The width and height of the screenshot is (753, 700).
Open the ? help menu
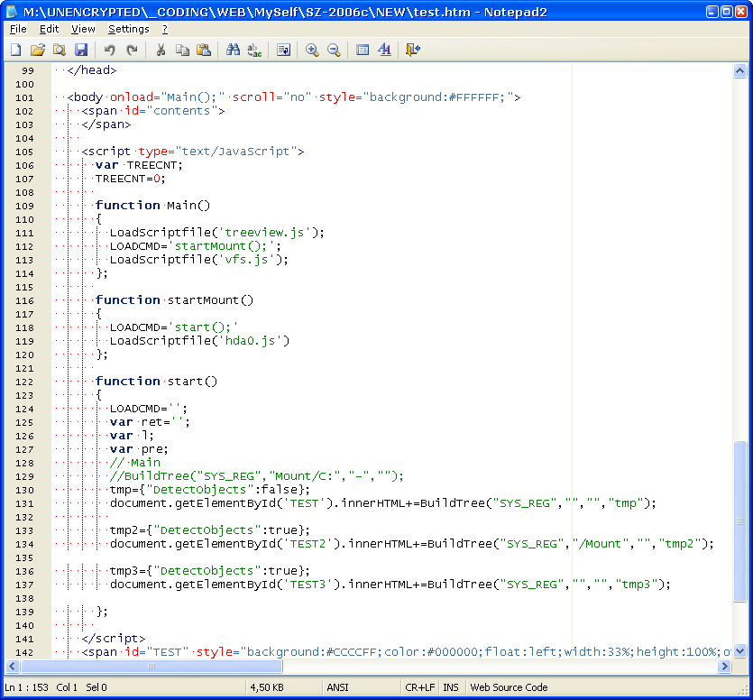[165, 29]
